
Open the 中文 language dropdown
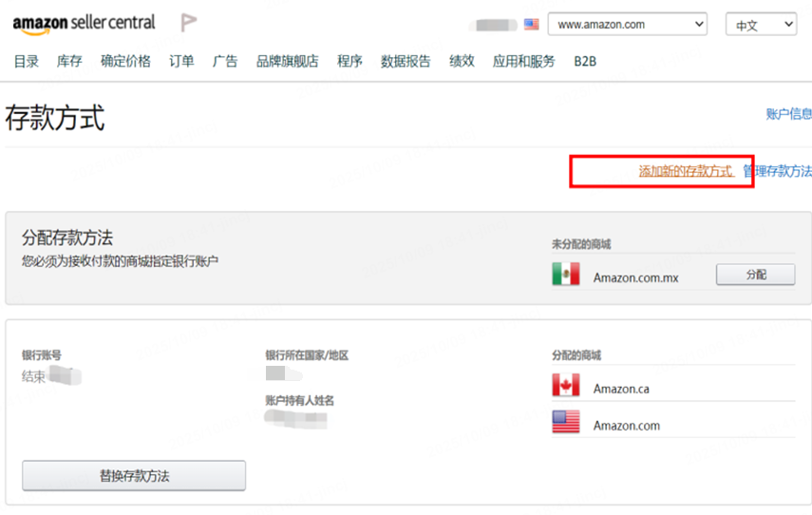(x=762, y=25)
